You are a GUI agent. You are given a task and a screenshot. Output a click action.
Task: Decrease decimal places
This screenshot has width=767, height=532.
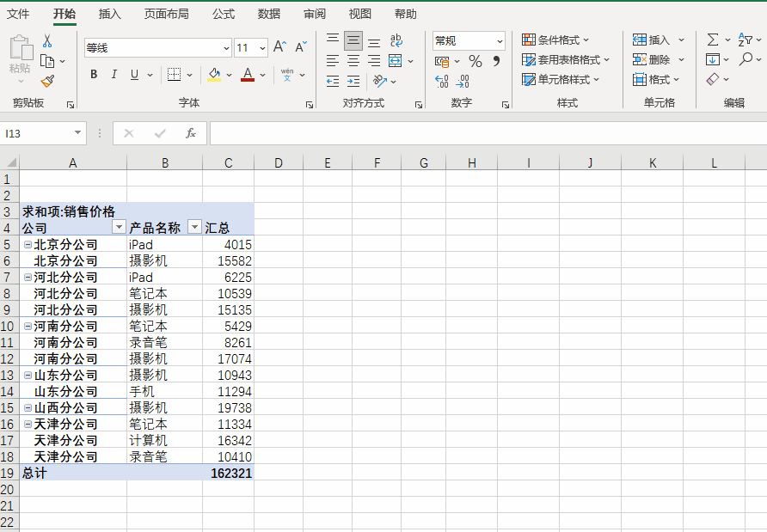463,81
